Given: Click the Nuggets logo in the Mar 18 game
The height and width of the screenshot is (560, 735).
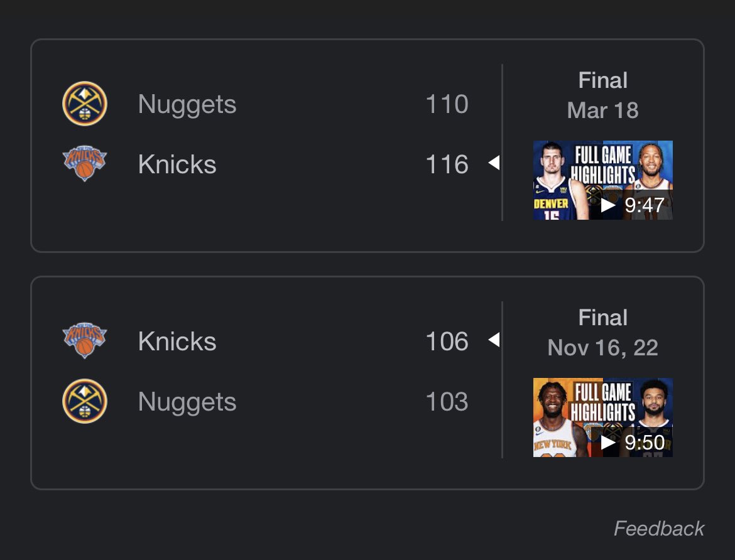Looking at the screenshot, I should coord(85,104).
